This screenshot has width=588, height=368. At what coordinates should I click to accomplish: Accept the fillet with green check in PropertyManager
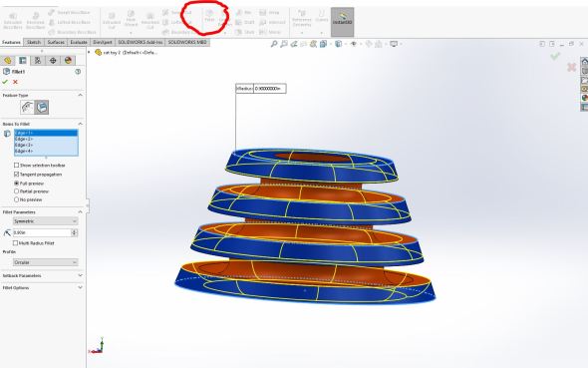point(5,82)
